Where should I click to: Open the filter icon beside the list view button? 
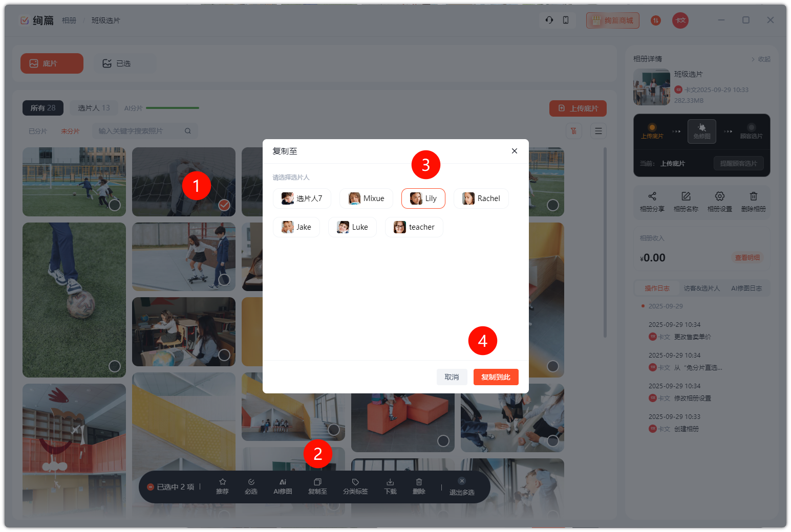(x=574, y=131)
